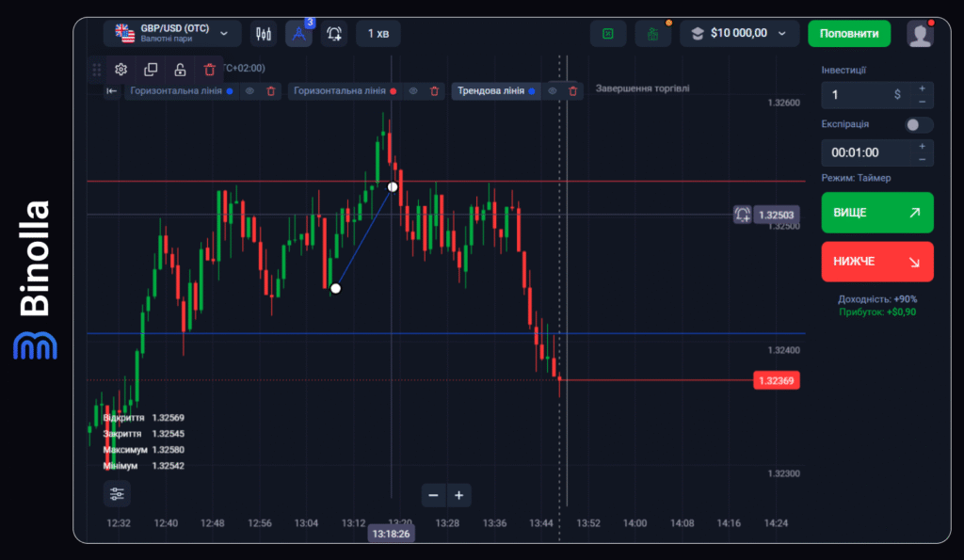Open drawing settings gear icon
The height and width of the screenshot is (560, 964).
121,69
